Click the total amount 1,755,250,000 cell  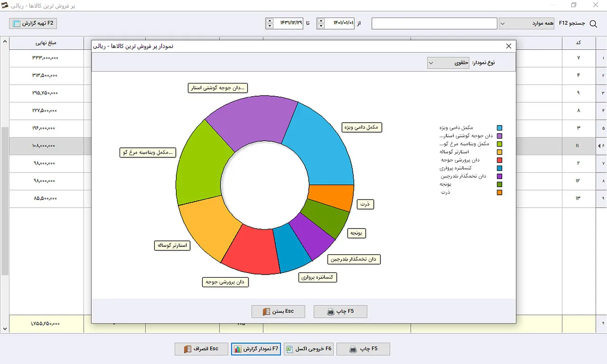click(46, 323)
